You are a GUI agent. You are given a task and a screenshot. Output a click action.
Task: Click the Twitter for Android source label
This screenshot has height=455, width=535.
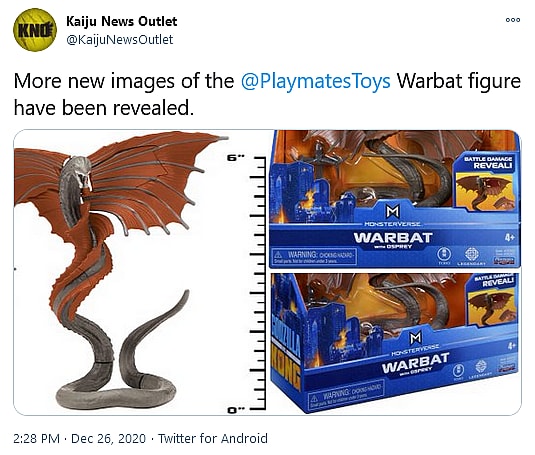[213, 438]
